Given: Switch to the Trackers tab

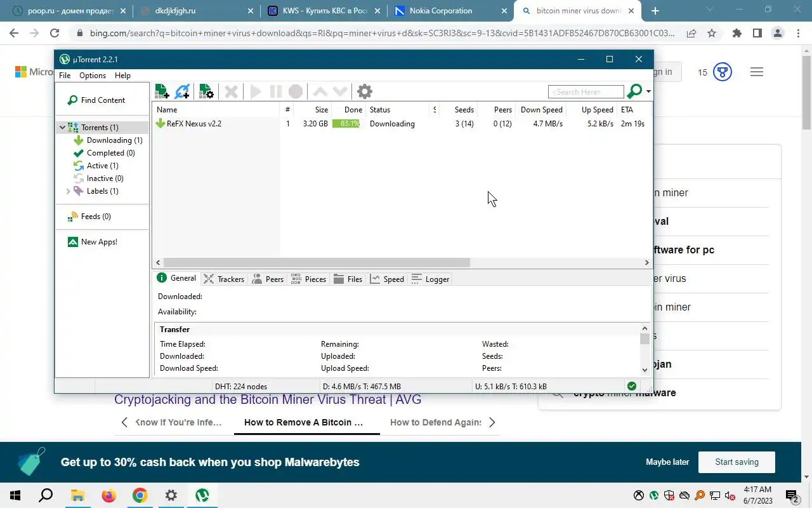Looking at the screenshot, I should [x=224, y=279].
